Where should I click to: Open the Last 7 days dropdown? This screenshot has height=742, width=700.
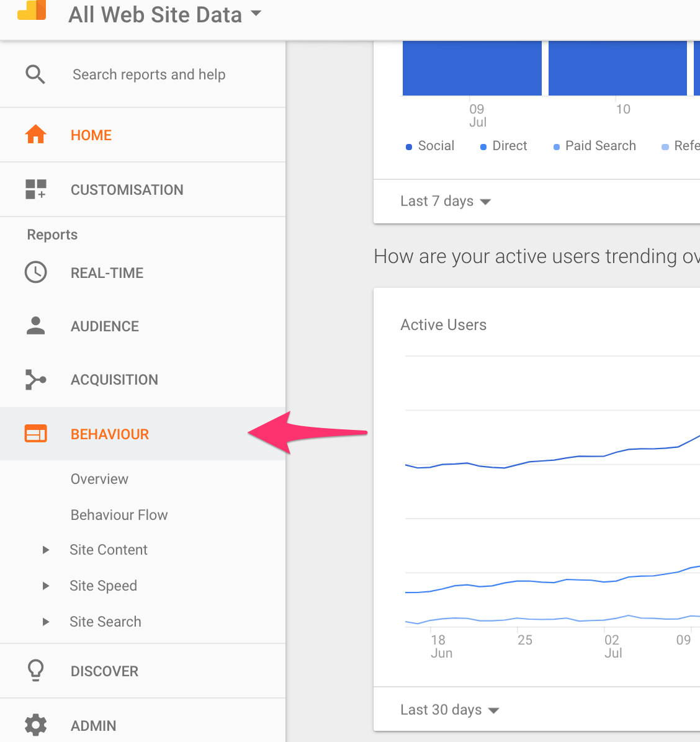[x=446, y=201]
